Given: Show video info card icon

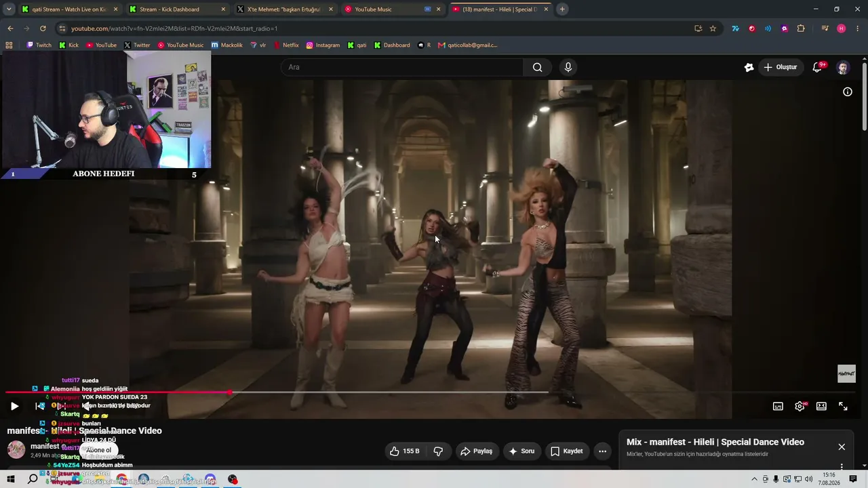Looking at the screenshot, I should 848,91.
